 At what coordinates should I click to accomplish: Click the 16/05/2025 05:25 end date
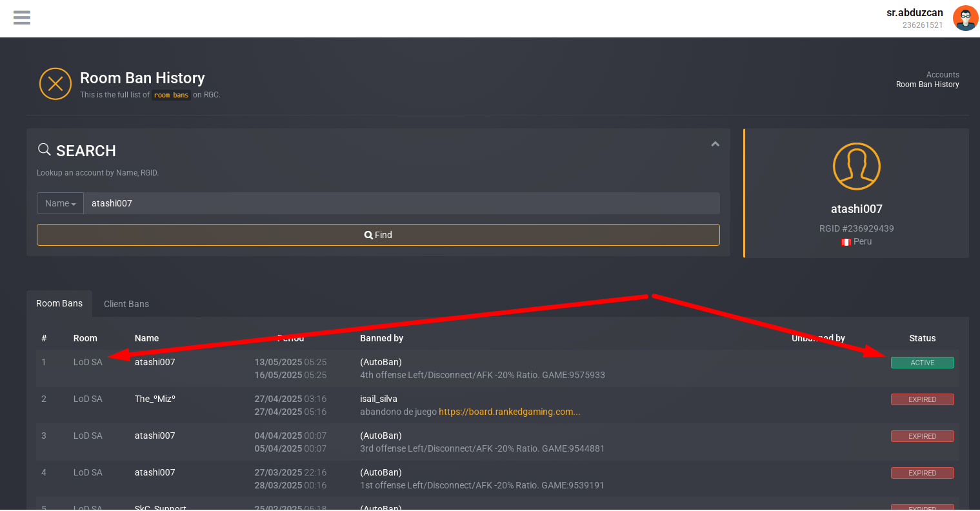(290, 375)
